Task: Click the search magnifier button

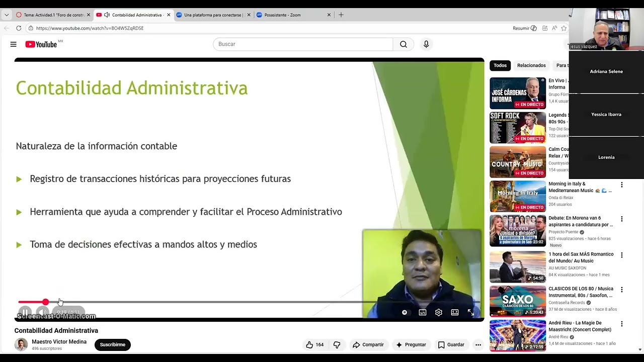Action: click(404, 44)
